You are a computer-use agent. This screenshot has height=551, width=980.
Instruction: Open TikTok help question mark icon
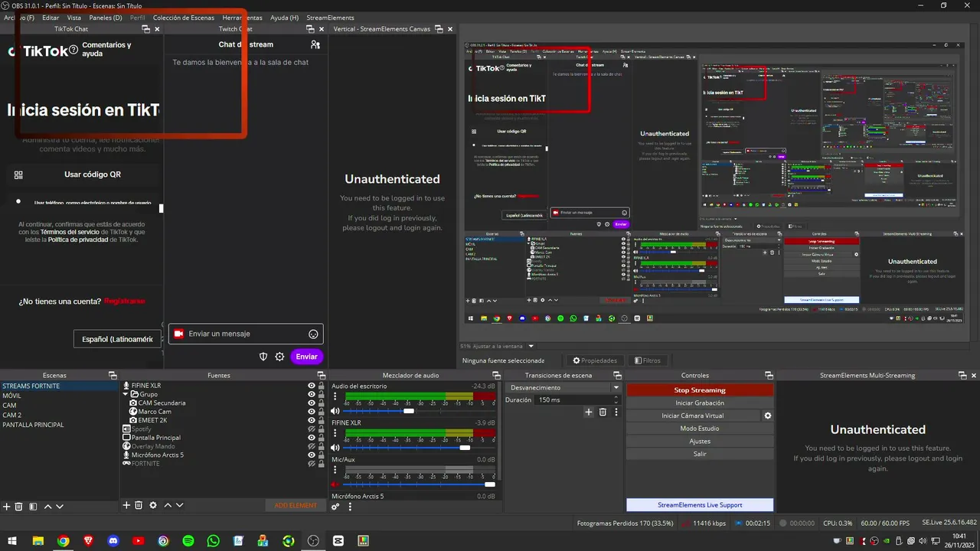(73, 50)
